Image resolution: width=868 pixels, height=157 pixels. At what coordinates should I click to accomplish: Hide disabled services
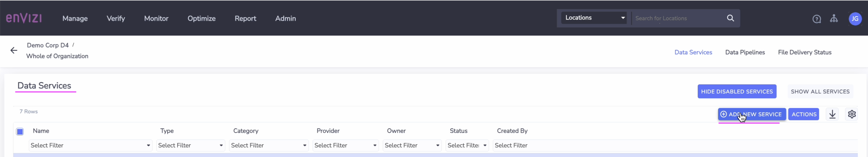tap(737, 92)
